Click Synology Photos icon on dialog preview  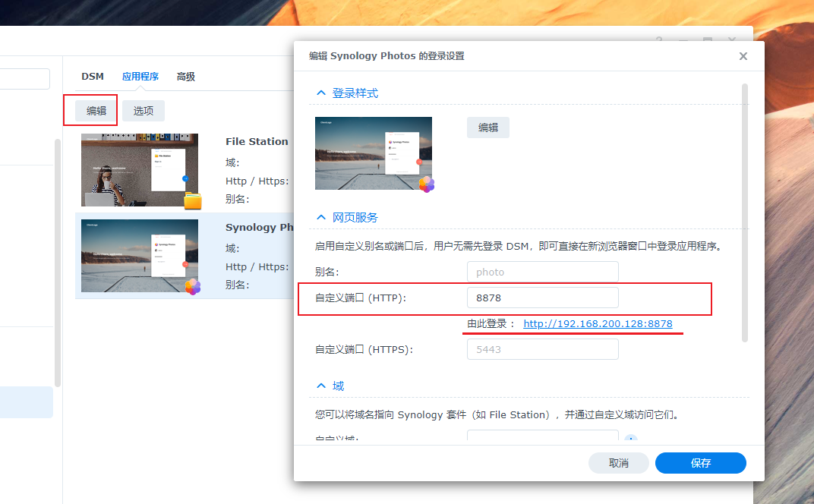click(x=426, y=184)
